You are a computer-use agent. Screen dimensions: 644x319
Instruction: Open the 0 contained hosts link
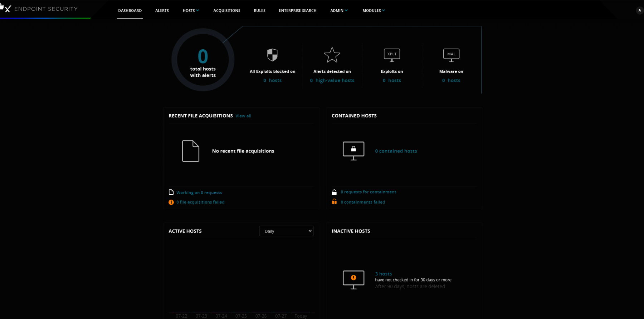(x=396, y=151)
